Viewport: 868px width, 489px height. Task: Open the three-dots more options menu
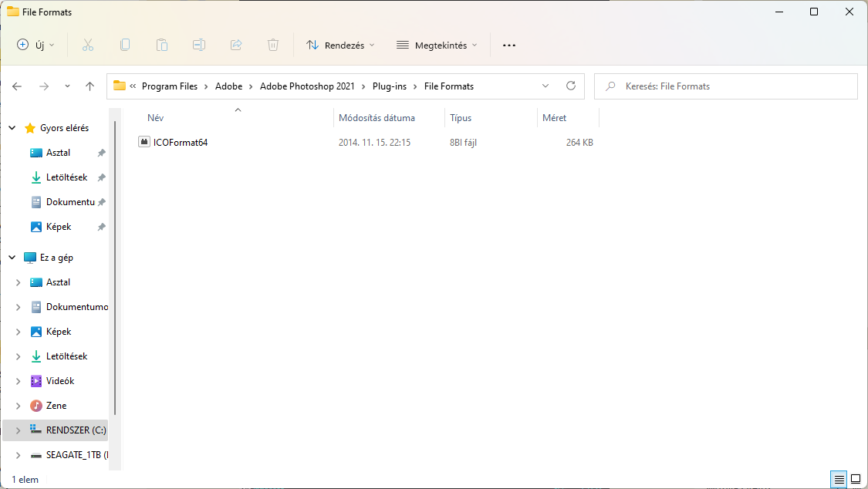[508, 45]
